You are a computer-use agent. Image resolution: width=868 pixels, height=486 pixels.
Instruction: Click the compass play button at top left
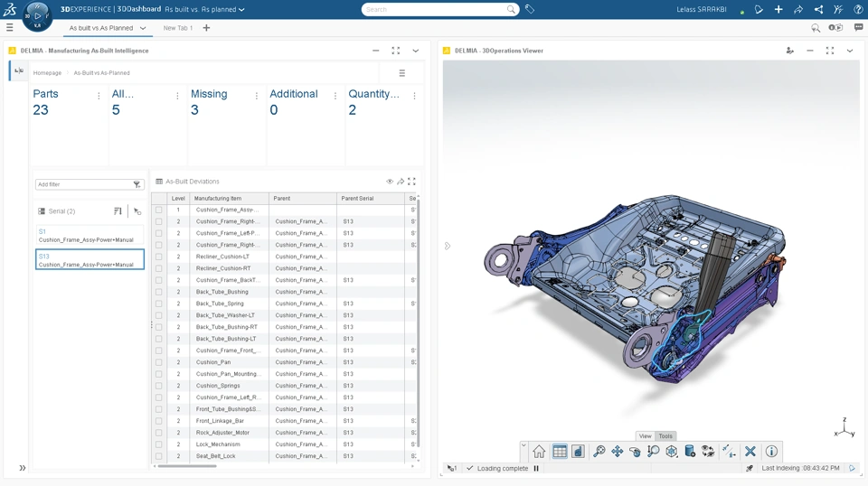pos(37,15)
